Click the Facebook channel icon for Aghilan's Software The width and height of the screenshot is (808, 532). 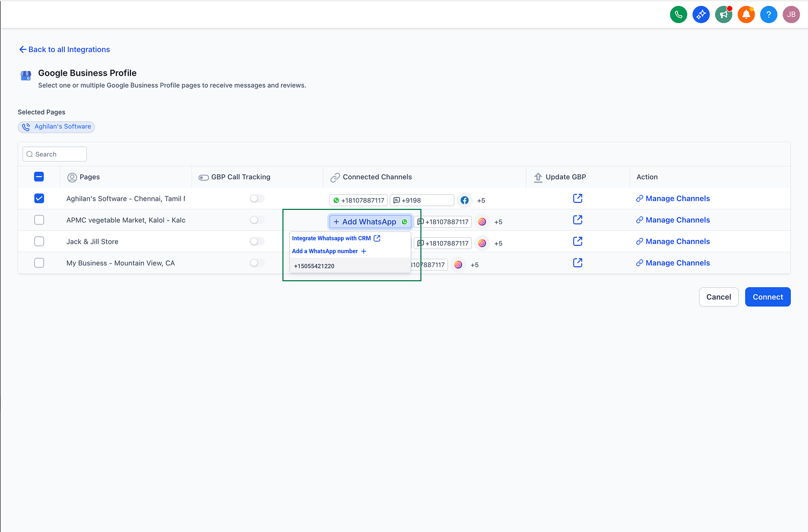[464, 200]
